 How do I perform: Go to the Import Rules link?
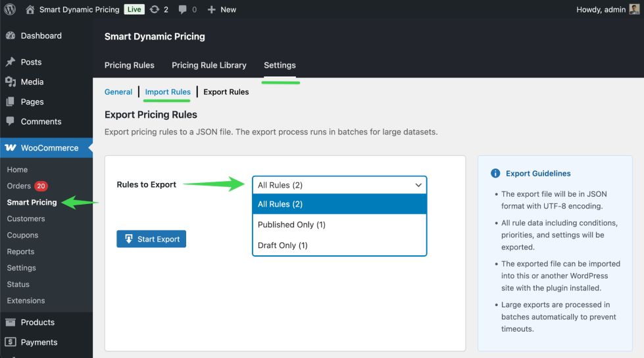(168, 91)
